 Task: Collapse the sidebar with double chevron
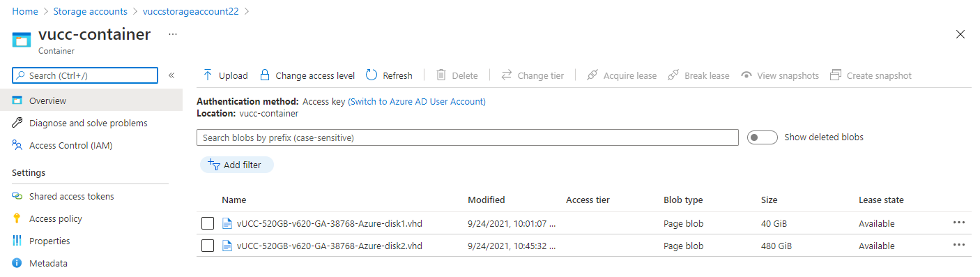click(171, 75)
